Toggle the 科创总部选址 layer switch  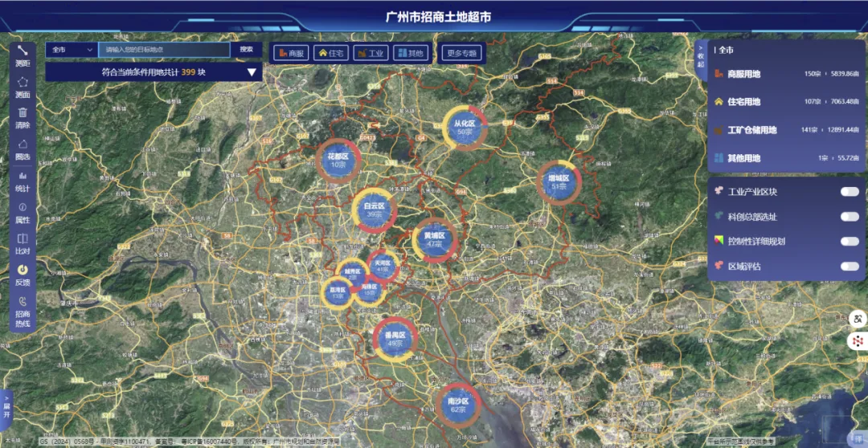850,217
